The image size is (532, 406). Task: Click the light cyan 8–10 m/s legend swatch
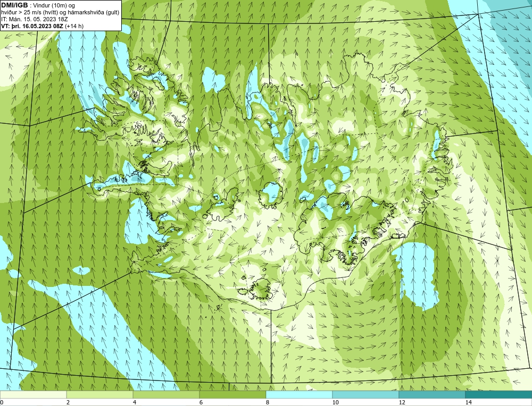tap(299, 394)
